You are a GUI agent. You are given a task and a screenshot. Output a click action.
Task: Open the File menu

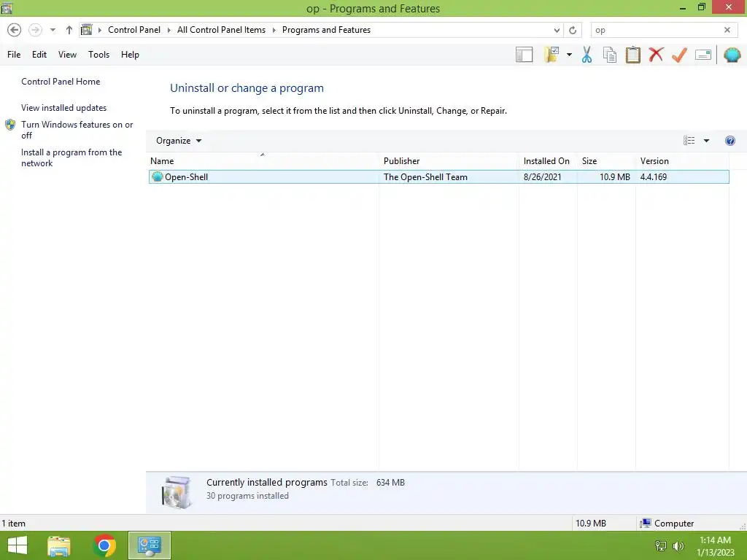click(14, 55)
